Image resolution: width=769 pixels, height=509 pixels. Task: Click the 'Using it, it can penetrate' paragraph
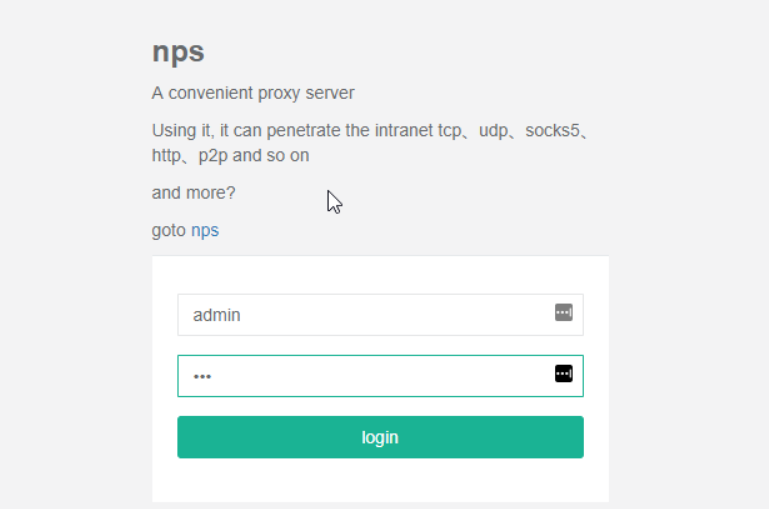[370, 143]
